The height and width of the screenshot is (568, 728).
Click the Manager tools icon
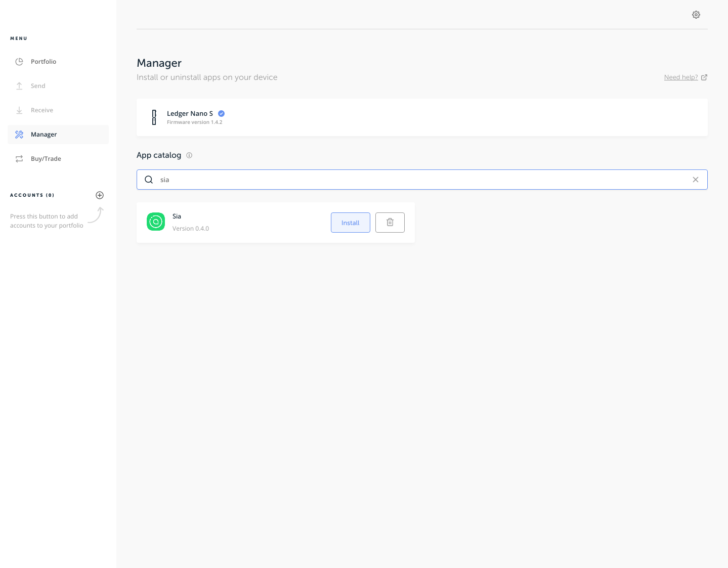point(19,135)
